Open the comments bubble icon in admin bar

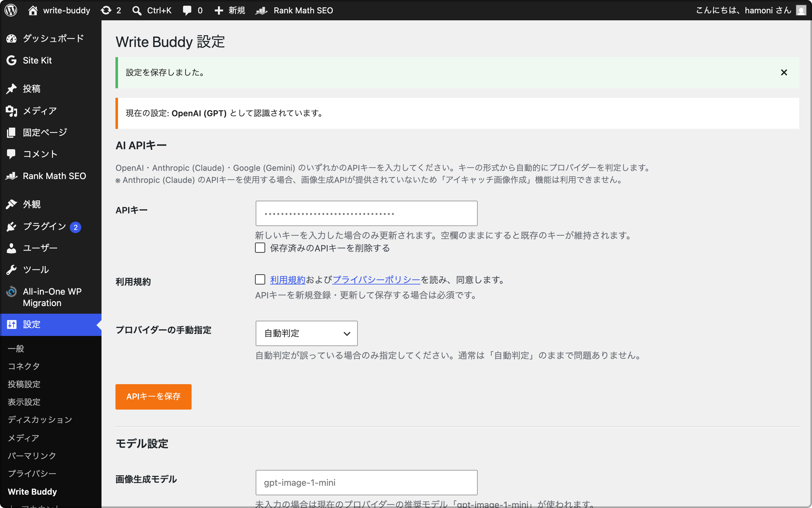coord(187,10)
